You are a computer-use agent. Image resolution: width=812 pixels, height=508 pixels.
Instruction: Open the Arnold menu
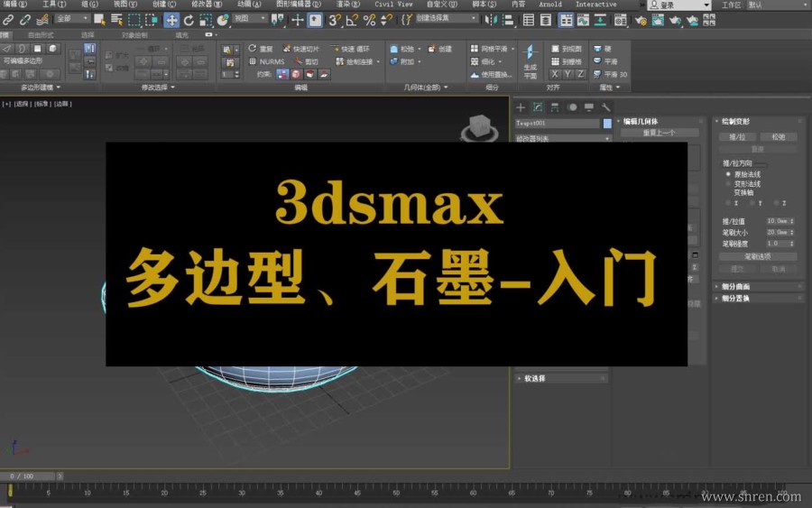[x=550, y=5]
